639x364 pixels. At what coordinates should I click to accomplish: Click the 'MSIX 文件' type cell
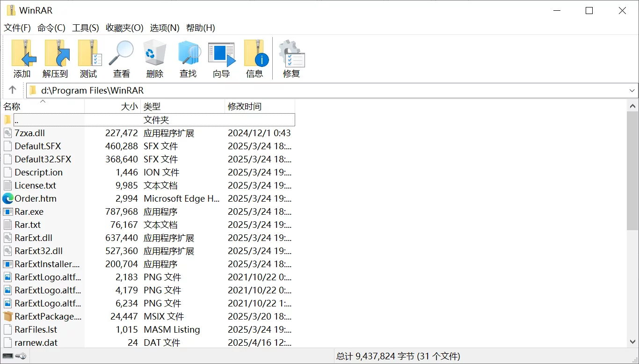(x=164, y=316)
